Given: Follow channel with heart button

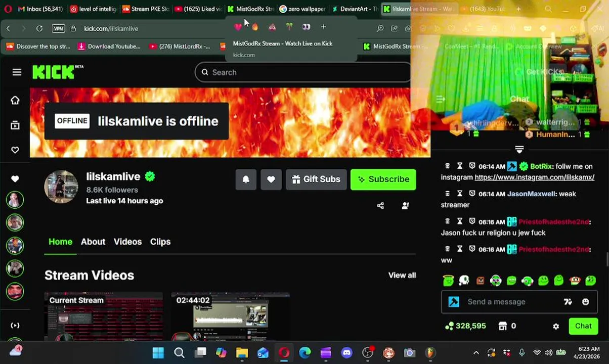Looking at the screenshot, I should coord(271,179).
